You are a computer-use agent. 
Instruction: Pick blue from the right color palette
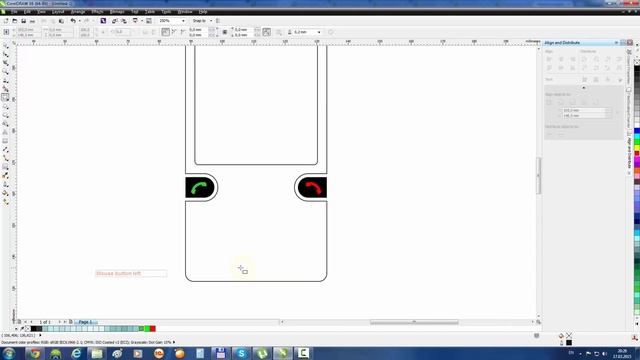click(637, 131)
